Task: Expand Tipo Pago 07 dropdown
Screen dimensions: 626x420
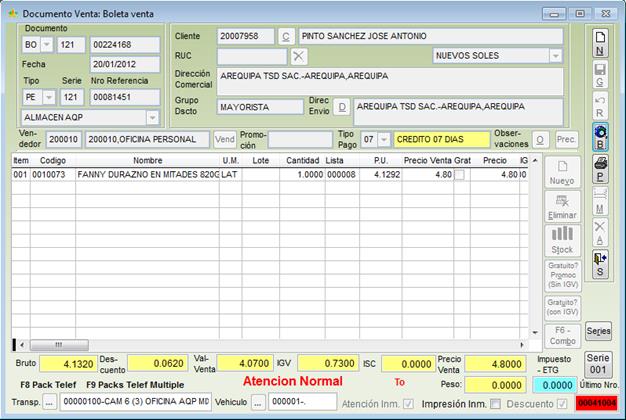Action: (x=384, y=139)
